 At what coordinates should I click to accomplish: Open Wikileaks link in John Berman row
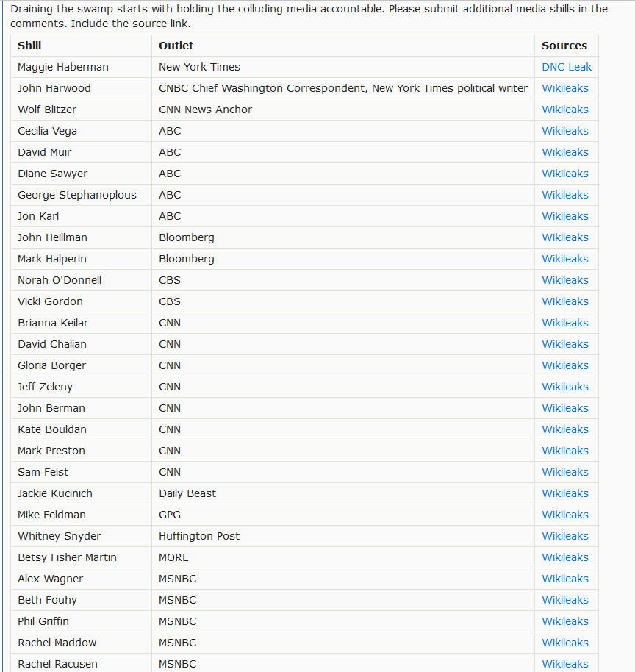point(564,408)
